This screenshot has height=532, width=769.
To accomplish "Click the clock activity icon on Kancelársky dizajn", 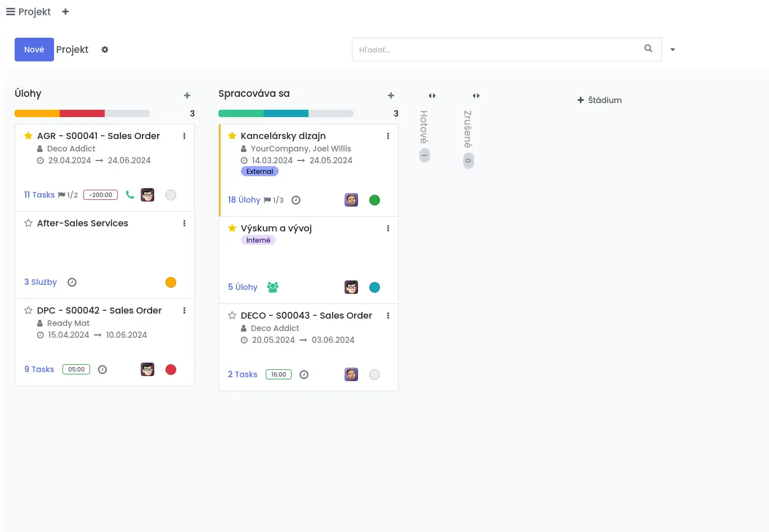I will point(296,200).
